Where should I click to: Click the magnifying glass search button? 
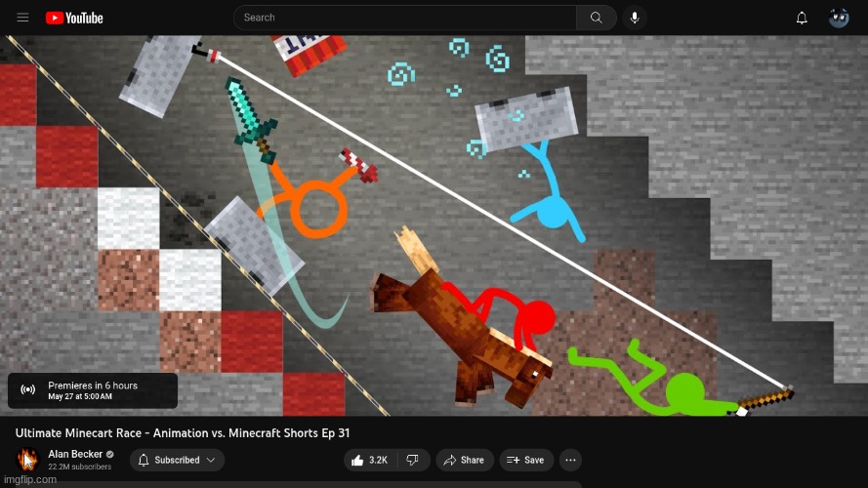pyautogui.click(x=597, y=18)
